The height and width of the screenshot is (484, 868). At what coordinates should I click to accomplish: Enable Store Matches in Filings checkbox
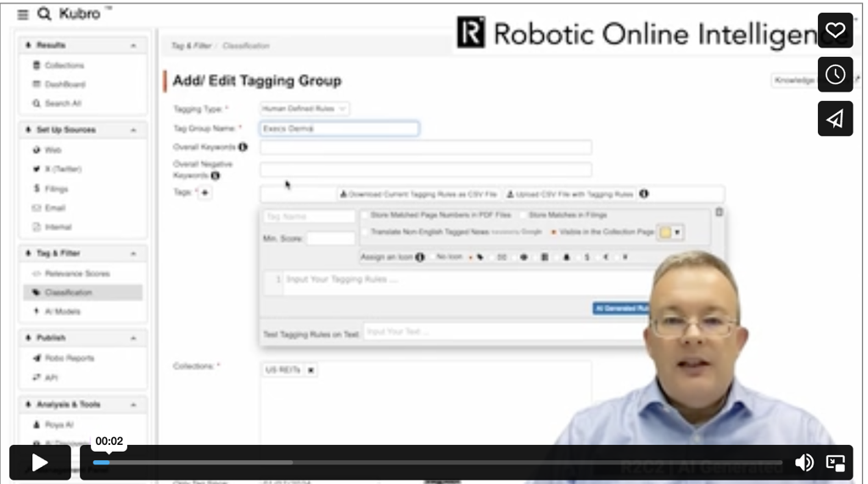click(x=523, y=215)
